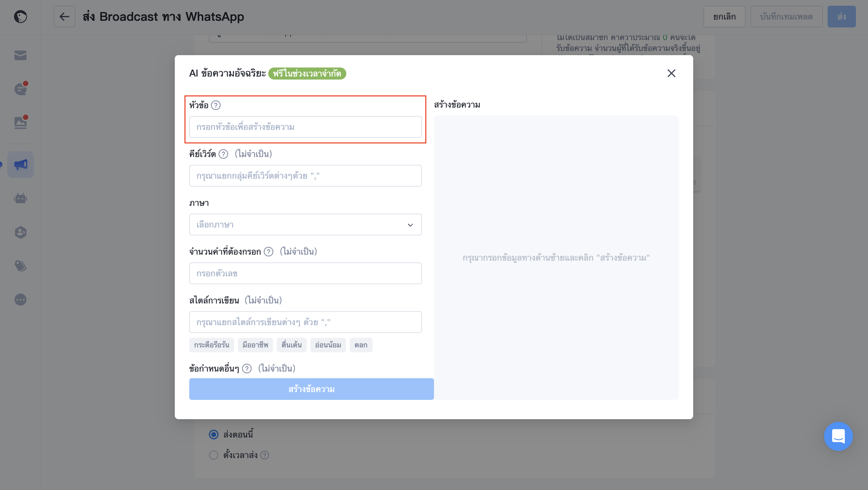
Task: Open the tags sidebar icon
Action: (x=20, y=266)
